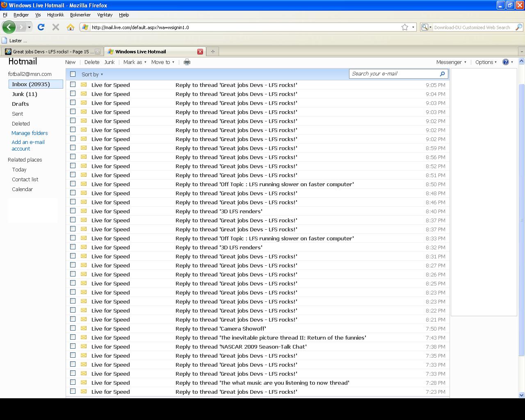
Task: Click the envelope icon of the 8:59 PM message
Action: [x=84, y=148]
